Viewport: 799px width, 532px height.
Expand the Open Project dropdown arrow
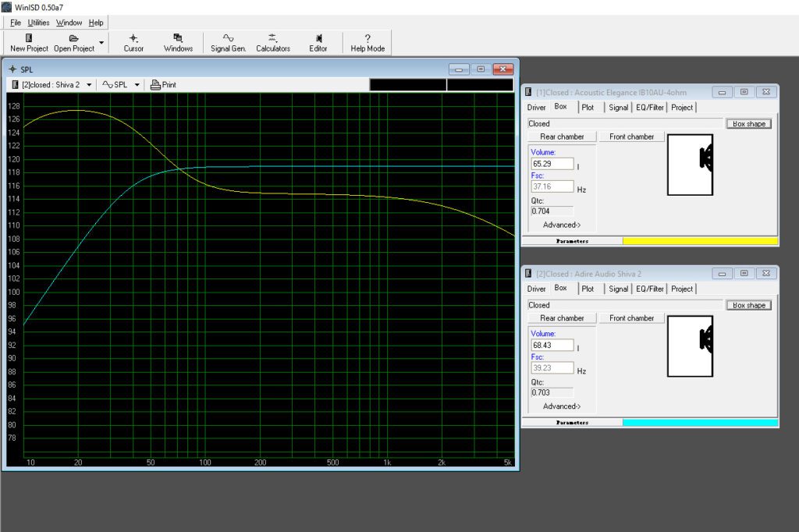(101, 43)
